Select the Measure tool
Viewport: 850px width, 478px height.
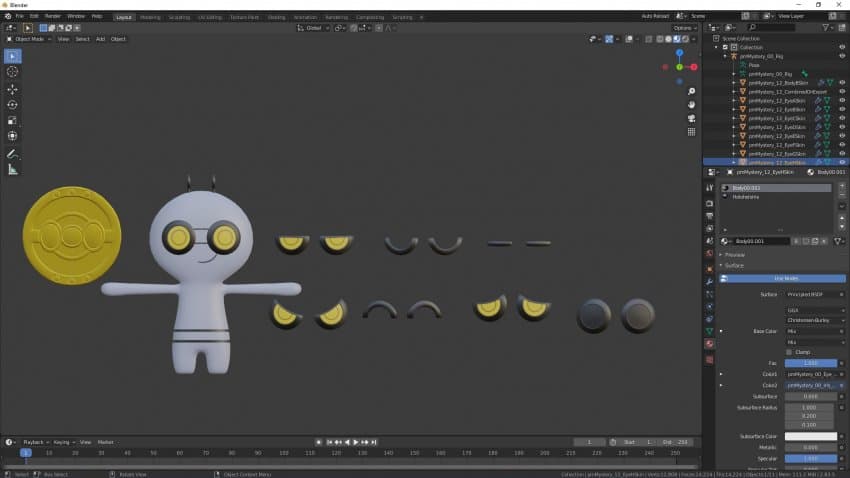(x=13, y=170)
